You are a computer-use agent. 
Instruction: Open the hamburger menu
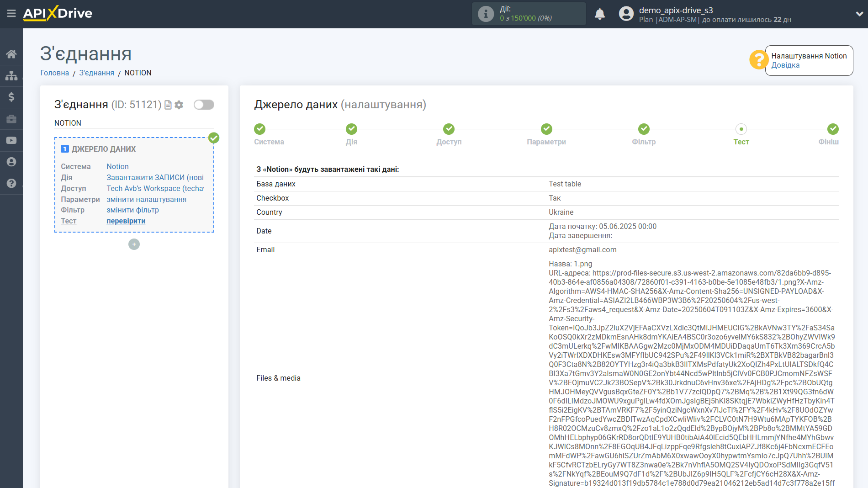[11, 14]
